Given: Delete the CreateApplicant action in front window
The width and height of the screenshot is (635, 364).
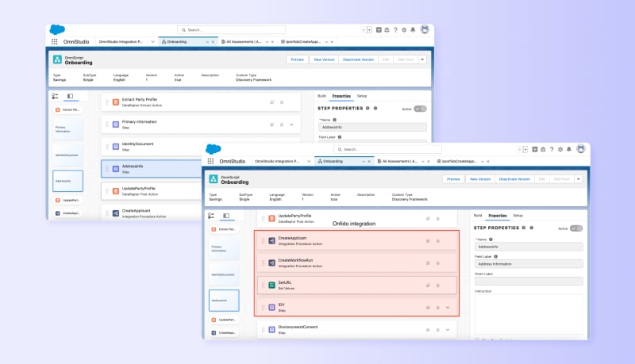Looking at the screenshot, I should 438,241.
